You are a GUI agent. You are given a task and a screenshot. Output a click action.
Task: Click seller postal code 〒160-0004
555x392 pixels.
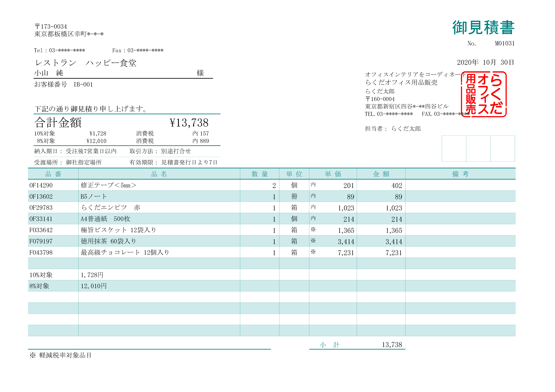[x=380, y=99]
